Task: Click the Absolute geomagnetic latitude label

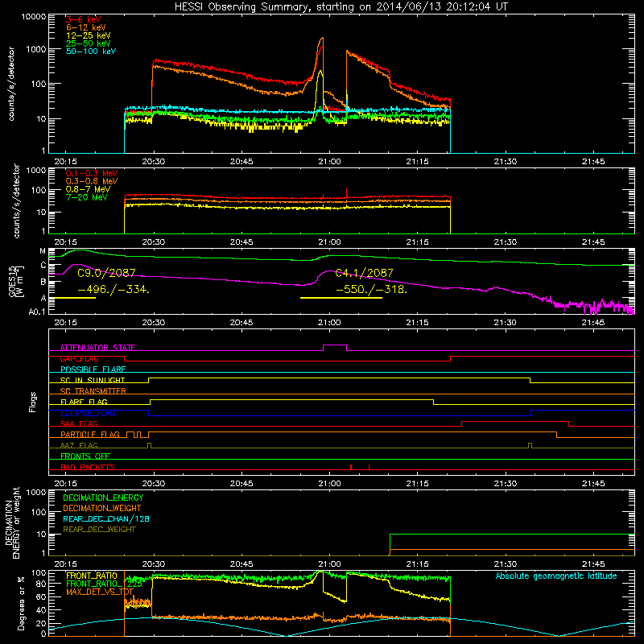Action: point(556,576)
